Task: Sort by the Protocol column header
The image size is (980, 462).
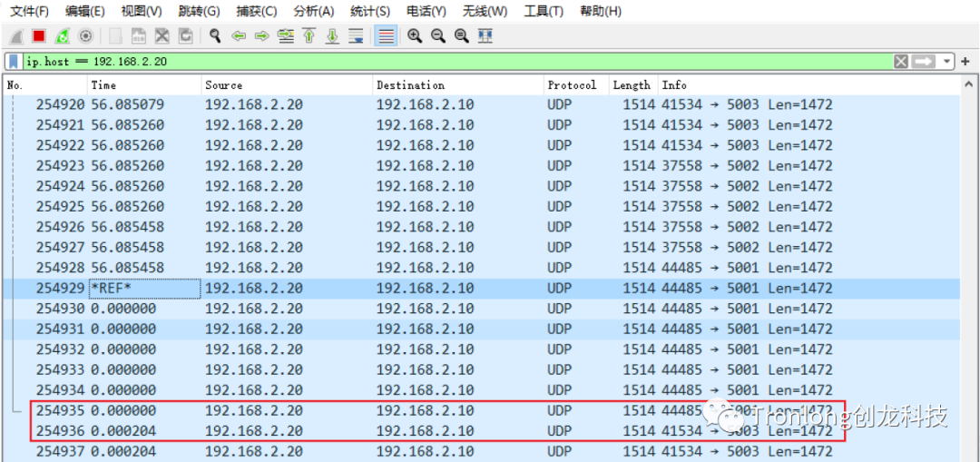Action: pos(576,85)
